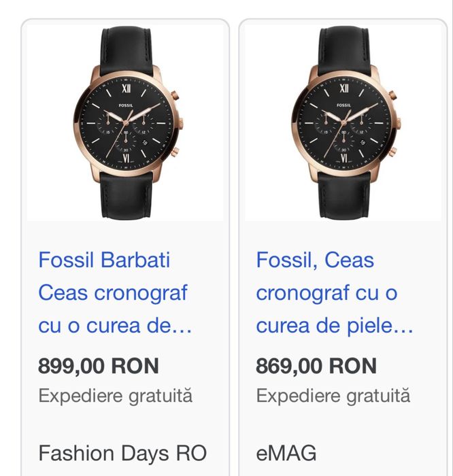Open the eMAG watch product image
Viewport: 453px width, 476px height.
[x=343, y=122]
